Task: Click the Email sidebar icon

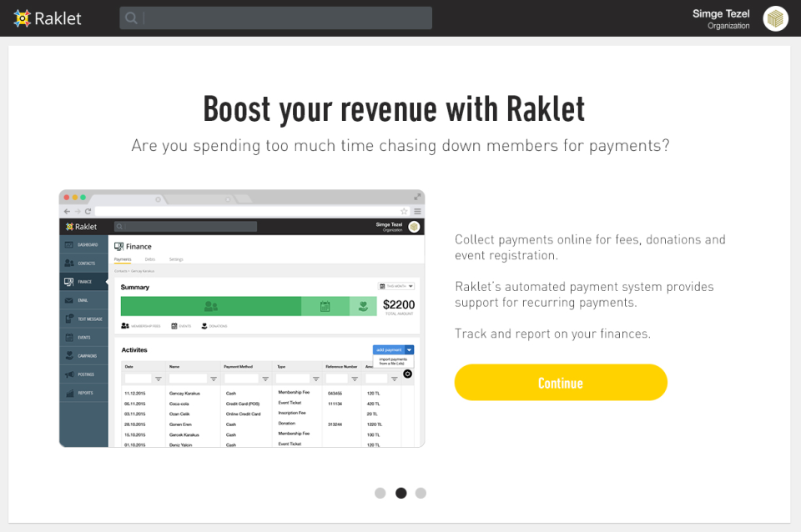Action: click(x=68, y=300)
